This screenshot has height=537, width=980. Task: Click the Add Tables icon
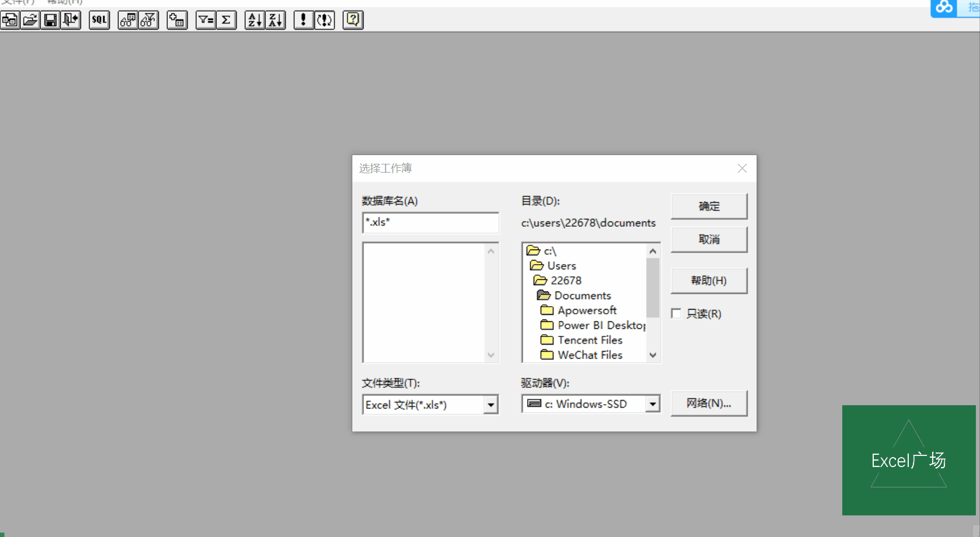177,20
